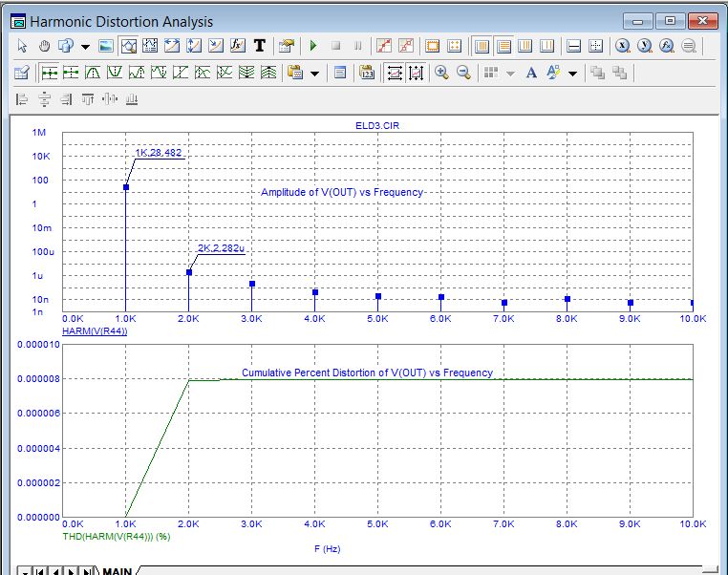Select the arrow Select mode tool
728x575 pixels.
[22, 46]
